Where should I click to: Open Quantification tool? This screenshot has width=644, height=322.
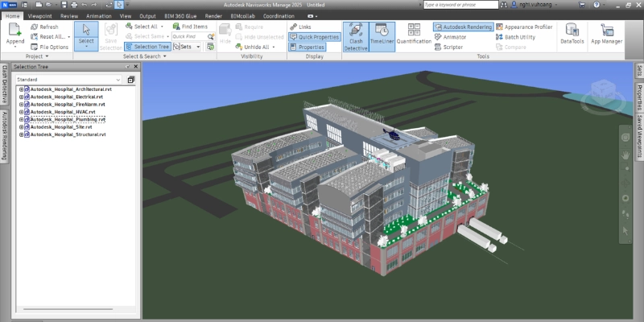pyautogui.click(x=414, y=34)
